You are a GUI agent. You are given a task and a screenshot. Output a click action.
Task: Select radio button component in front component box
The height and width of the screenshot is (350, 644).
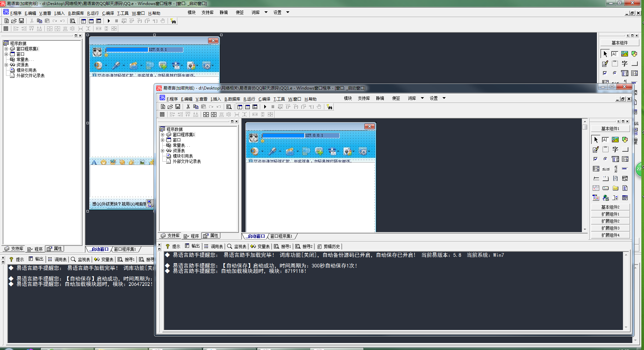click(605, 159)
